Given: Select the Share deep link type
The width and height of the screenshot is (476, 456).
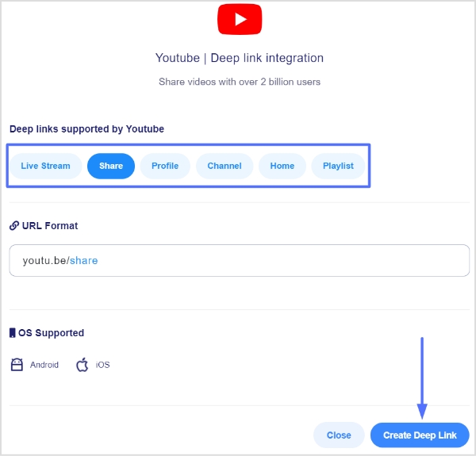Looking at the screenshot, I should click(x=111, y=166).
